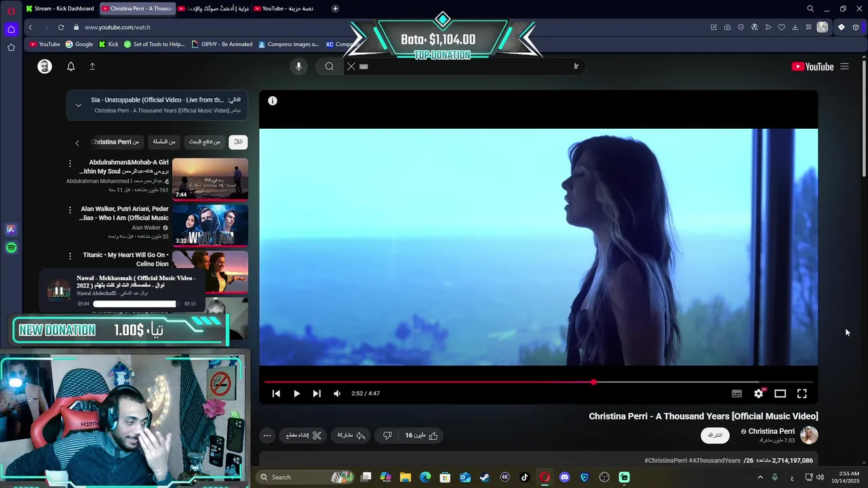Open the Christina Perri channel name link
Screen dimensions: 868x488
pos(772,431)
